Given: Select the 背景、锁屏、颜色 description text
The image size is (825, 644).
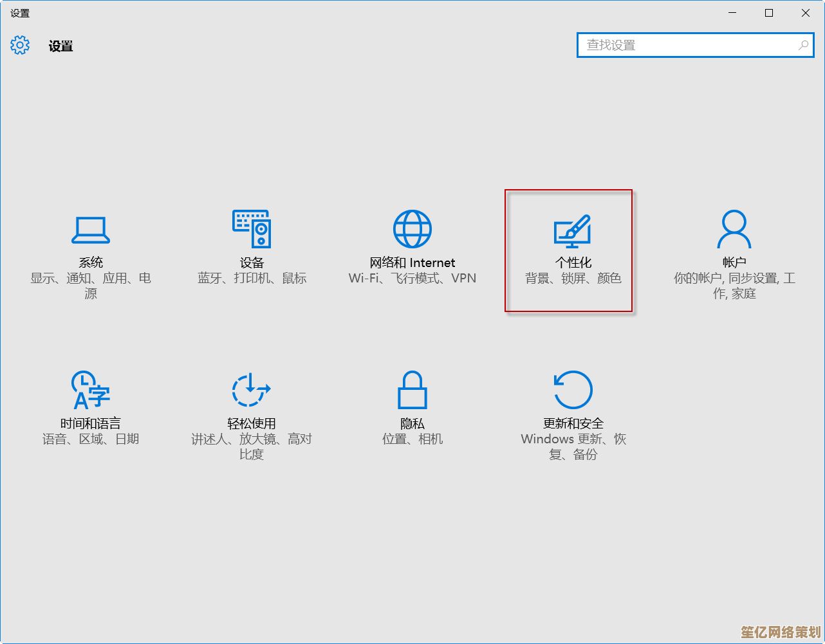Looking at the screenshot, I should (x=573, y=279).
